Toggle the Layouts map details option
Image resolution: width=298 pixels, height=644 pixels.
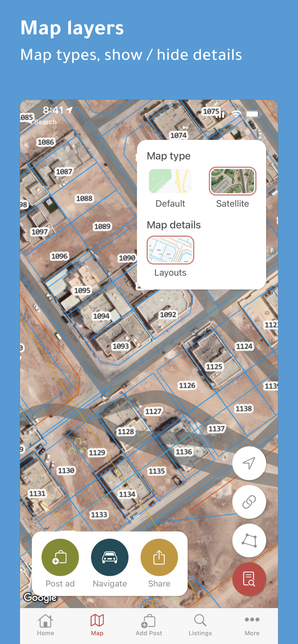(x=170, y=250)
